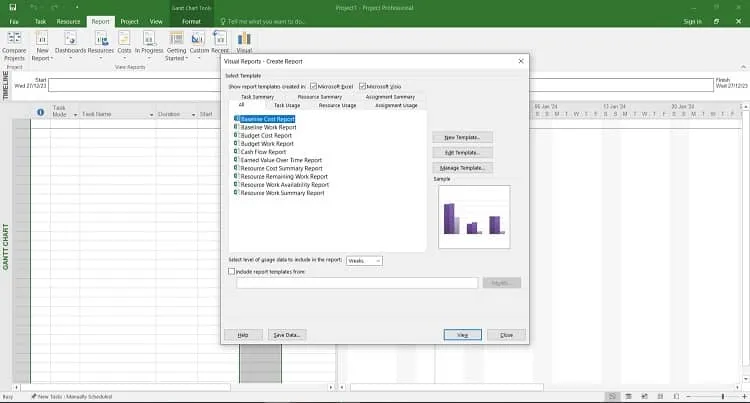Uncheck the Microsoft Excel checkbox
750x403 pixels.
pyautogui.click(x=313, y=86)
